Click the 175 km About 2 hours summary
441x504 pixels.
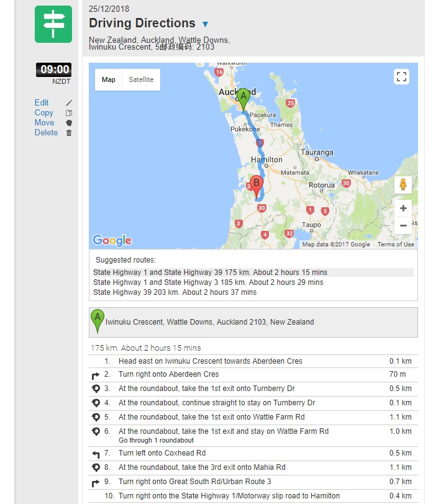click(145, 348)
